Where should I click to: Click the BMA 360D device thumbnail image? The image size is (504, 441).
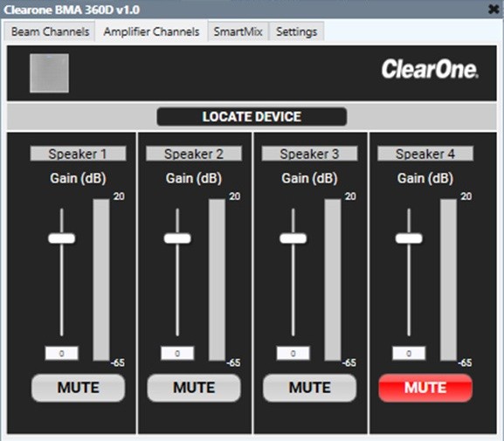(x=49, y=73)
